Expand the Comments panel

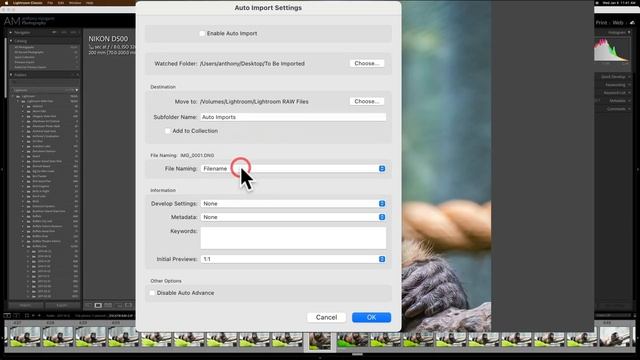(629, 109)
